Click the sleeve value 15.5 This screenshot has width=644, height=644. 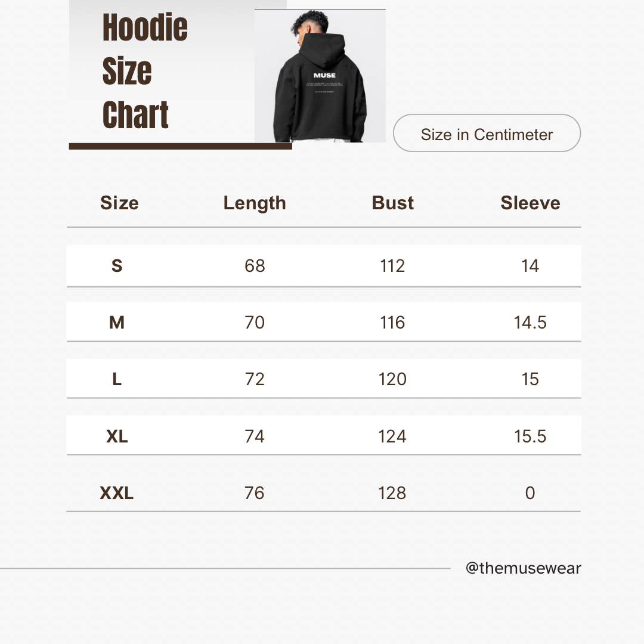pos(530,436)
